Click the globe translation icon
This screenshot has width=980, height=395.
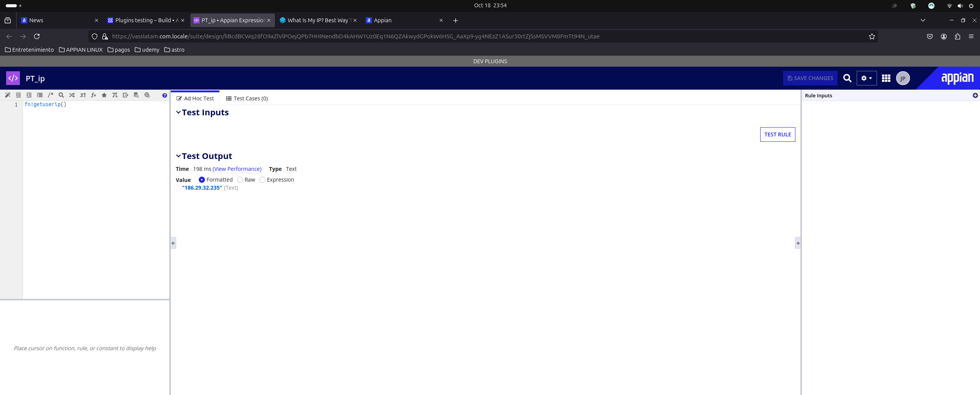point(147,95)
